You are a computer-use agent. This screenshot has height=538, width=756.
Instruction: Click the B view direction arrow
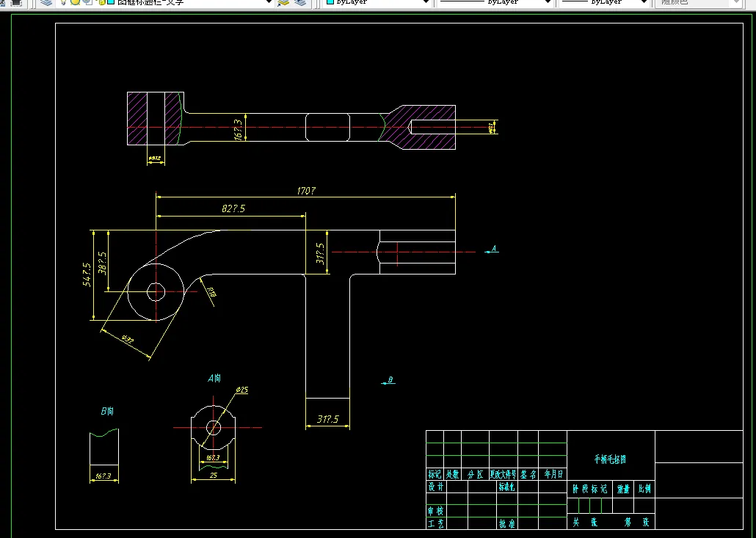(388, 381)
